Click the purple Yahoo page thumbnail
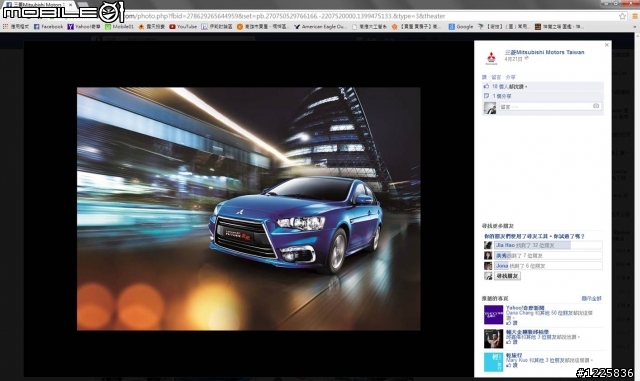 493,315
